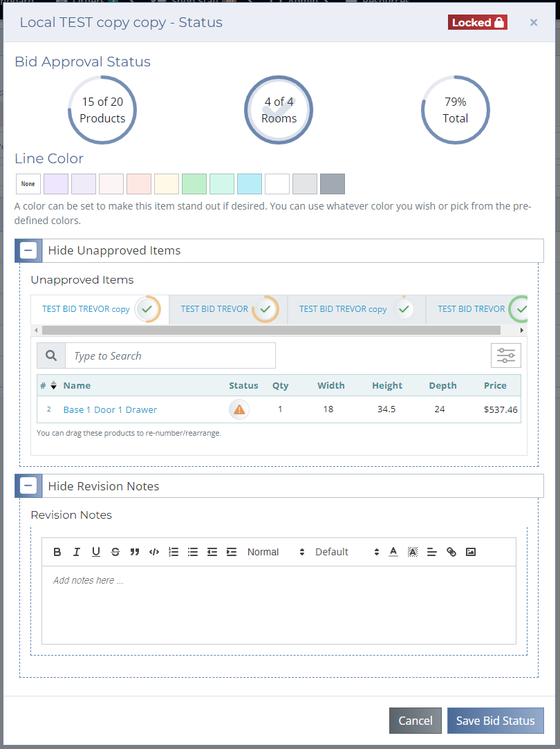Collapse the Hide Unapproved Items section
560x749 pixels.
[28, 250]
